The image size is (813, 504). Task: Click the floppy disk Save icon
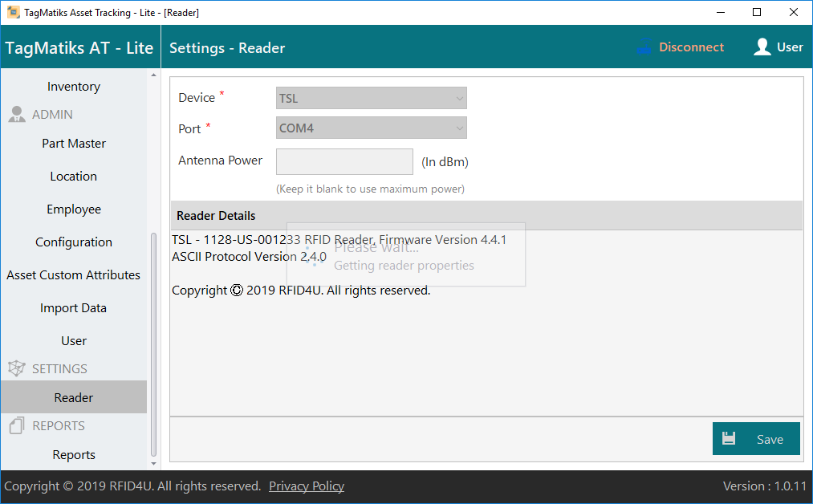click(729, 439)
